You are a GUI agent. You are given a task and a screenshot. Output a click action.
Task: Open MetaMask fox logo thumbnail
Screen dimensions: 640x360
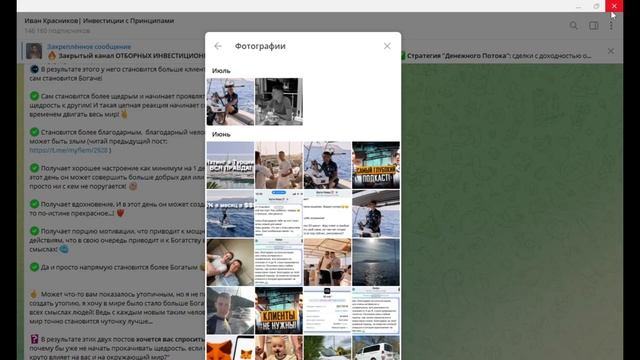point(230,348)
